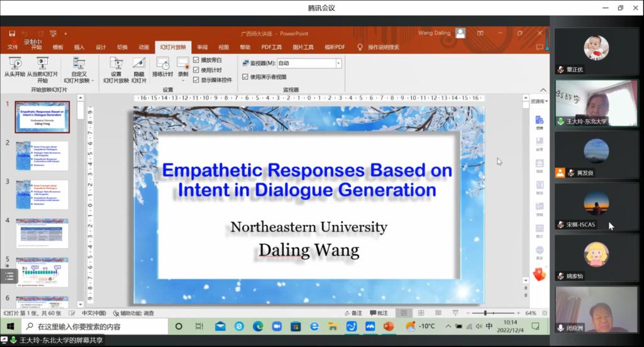Viewport: 644px width, 347px height.
Task: Select the slide 4 thumbnail
Action: [x=42, y=233]
